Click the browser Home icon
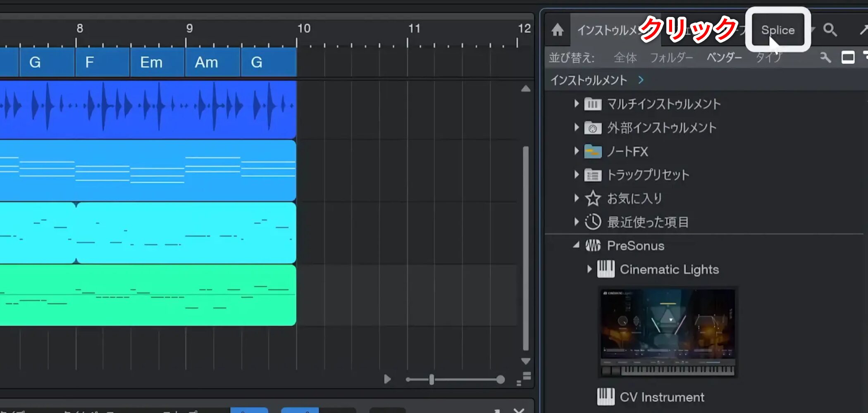 (557, 30)
